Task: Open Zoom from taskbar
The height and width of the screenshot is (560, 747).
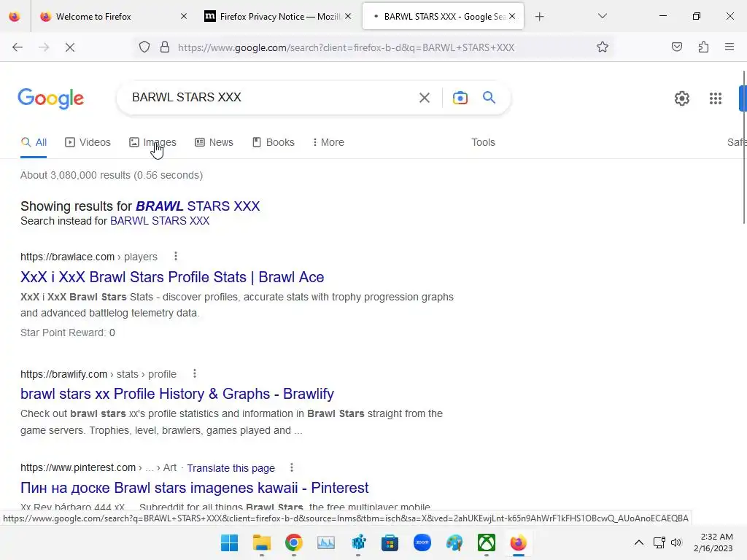Action: [422, 542]
